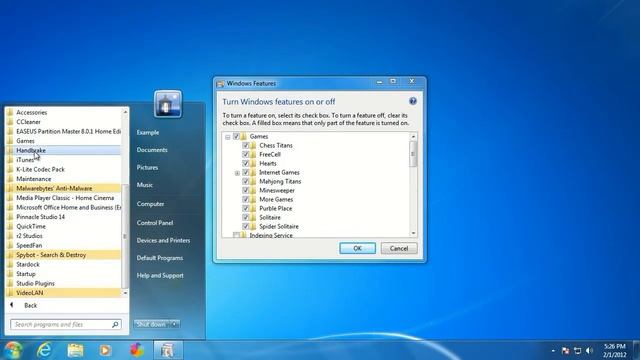The height and width of the screenshot is (360, 640).
Task: Click the features list scroll up arrow
Action: [x=413, y=136]
